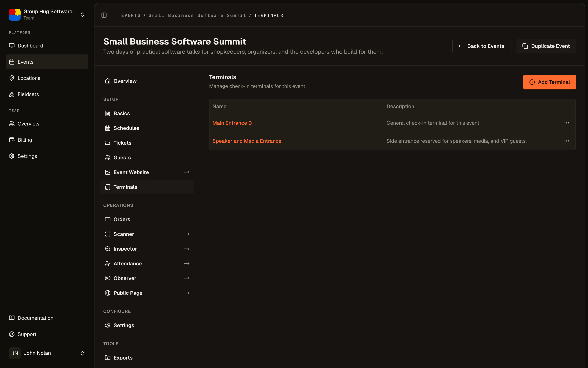The image size is (588, 368).
Task: Click Duplicate Event button
Action: [546, 46]
